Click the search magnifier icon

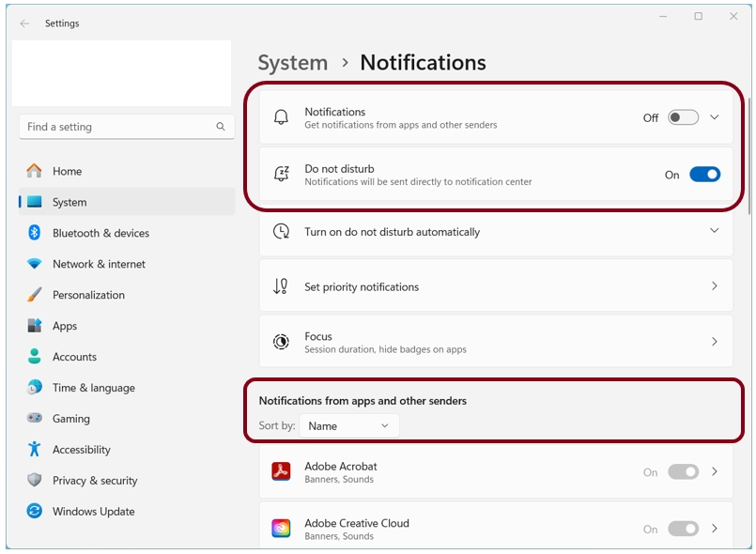221,127
